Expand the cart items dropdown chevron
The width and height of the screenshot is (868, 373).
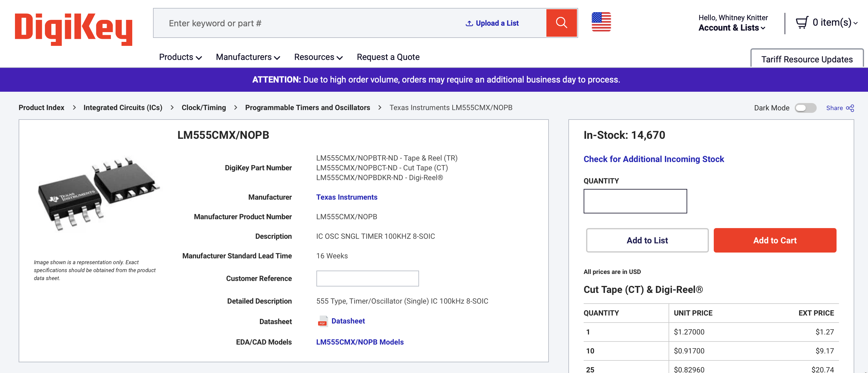(x=855, y=23)
